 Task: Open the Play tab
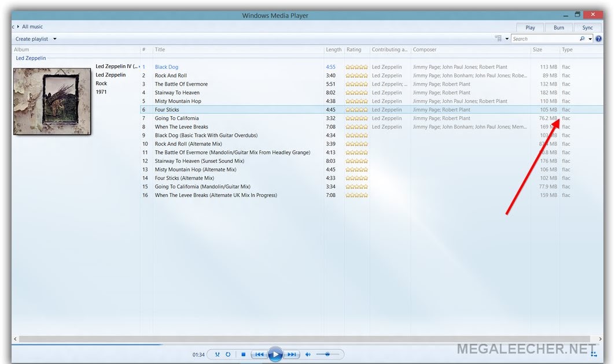pyautogui.click(x=530, y=27)
